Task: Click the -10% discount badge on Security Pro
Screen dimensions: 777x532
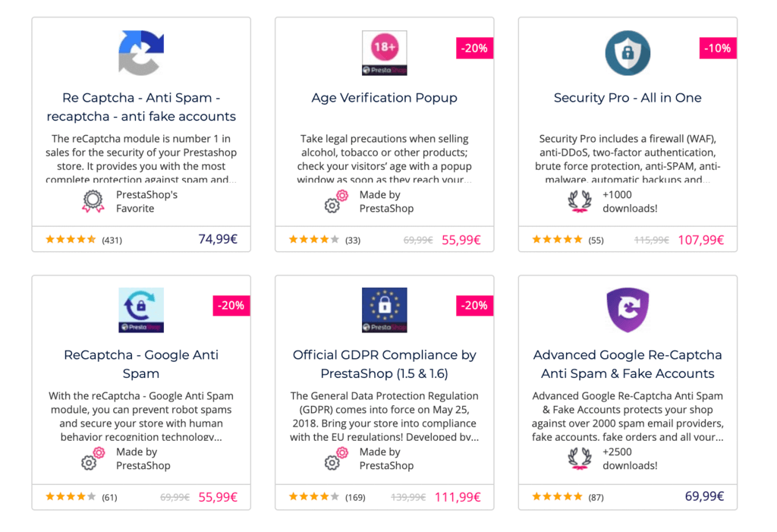Action: pos(717,47)
